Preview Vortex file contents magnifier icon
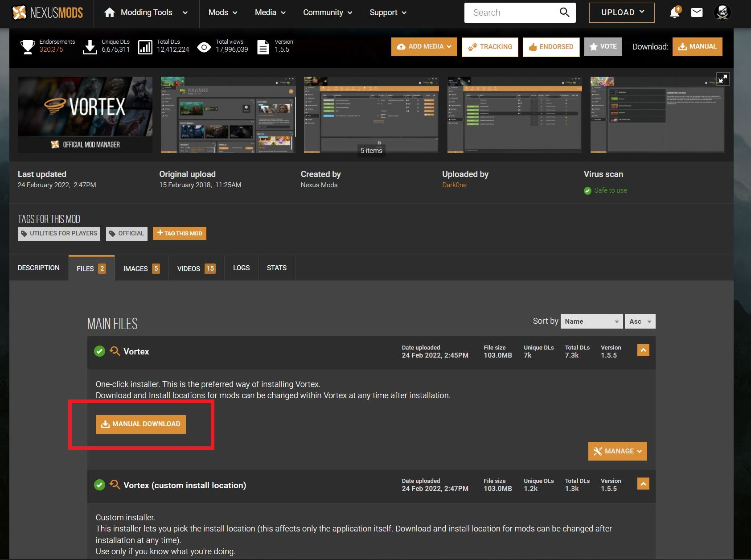Screen dimensions: 751x560 tap(115, 351)
